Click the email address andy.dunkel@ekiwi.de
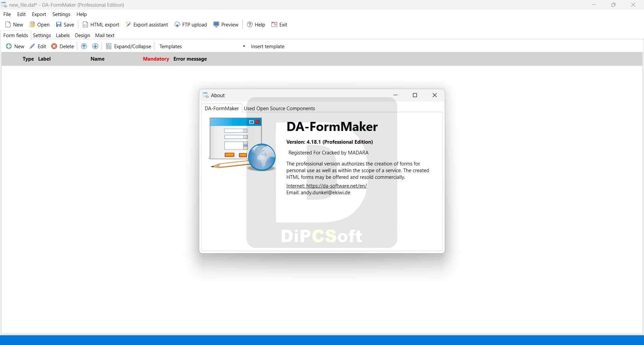This screenshot has width=644, height=345. (x=325, y=193)
